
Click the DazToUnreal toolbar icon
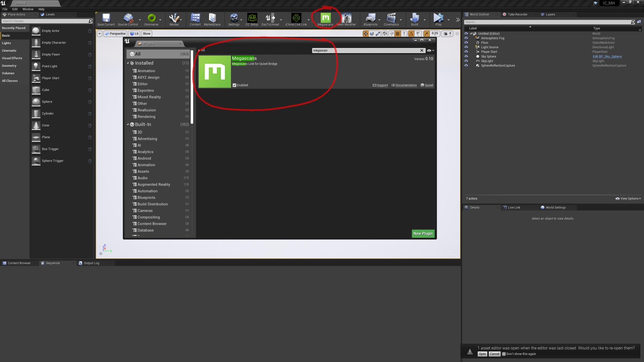[x=270, y=20]
